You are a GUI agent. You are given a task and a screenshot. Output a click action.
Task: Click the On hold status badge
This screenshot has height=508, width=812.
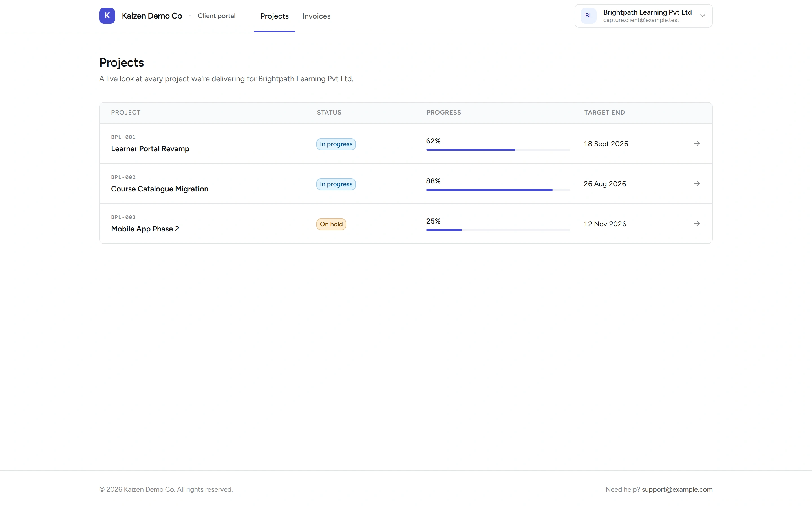331,224
